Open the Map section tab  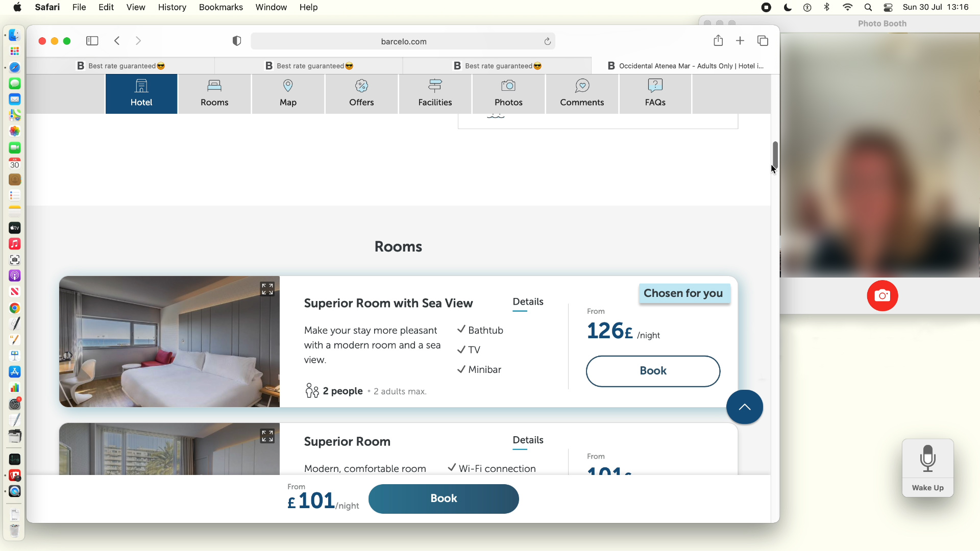(x=288, y=94)
